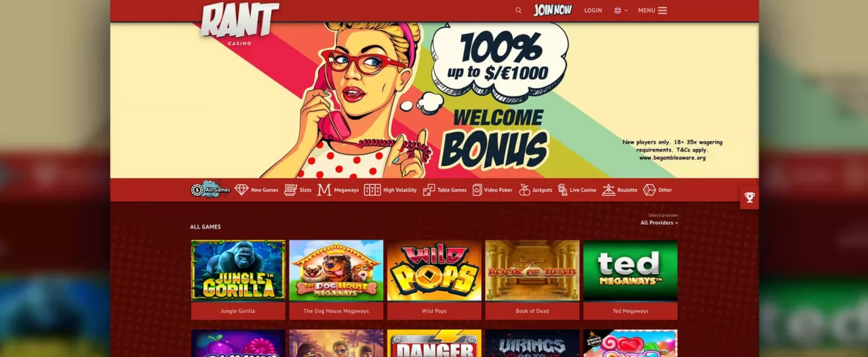Open High Volatility reels icon

(x=372, y=190)
